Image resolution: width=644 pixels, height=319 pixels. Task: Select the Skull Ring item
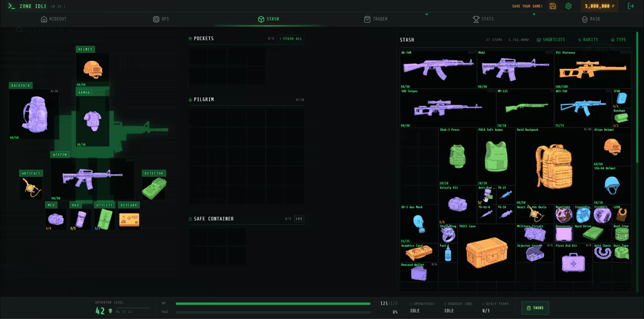pos(448,233)
